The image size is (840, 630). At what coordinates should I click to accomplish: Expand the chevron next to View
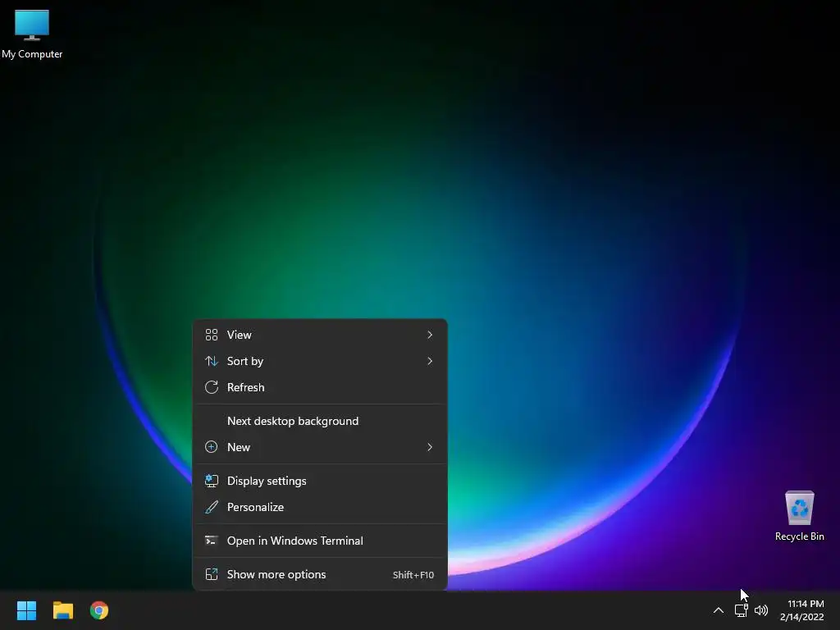tap(430, 335)
